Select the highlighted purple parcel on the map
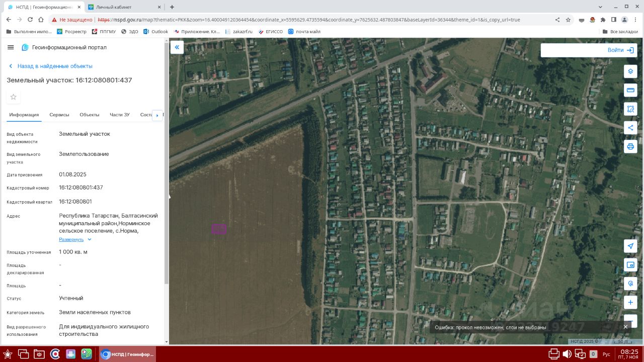644x362 pixels. point(219,229)
